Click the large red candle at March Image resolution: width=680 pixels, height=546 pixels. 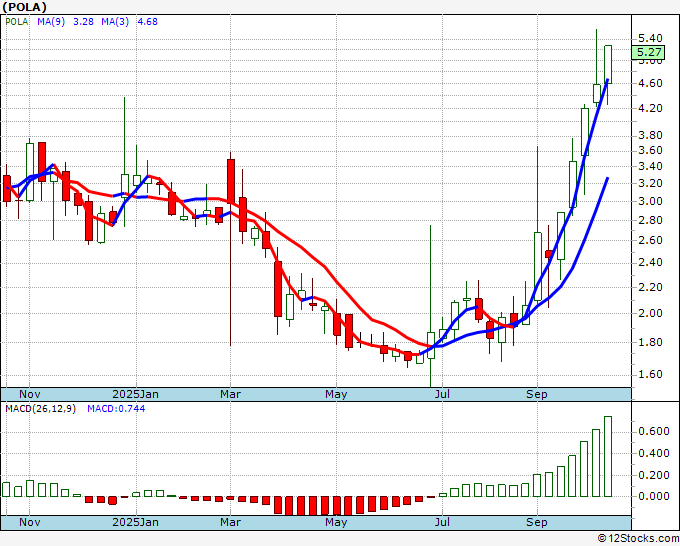pyautogui.click(x=231, y=180)
